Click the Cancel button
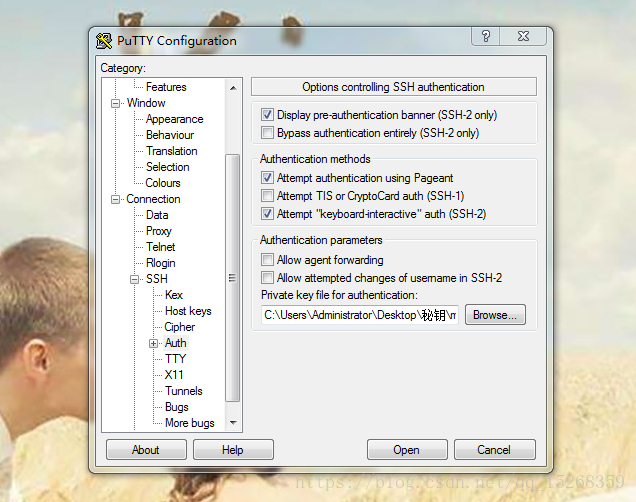The image size is (636, 502). [494, 450]
